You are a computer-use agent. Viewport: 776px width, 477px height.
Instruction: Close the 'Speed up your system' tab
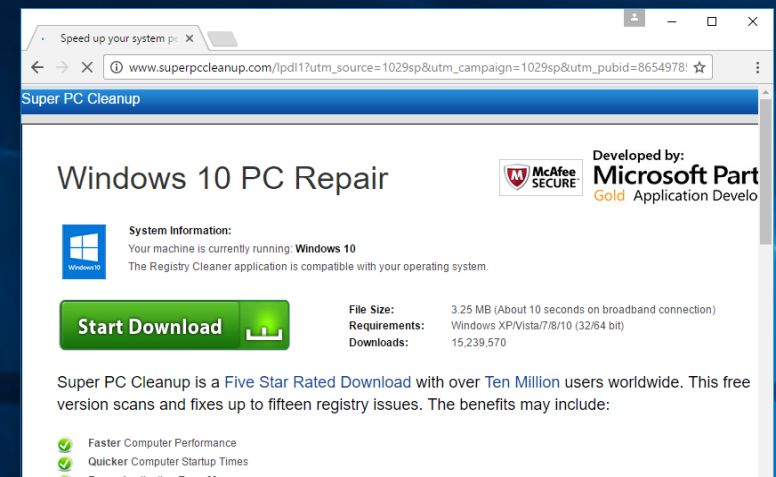point(190,38)
